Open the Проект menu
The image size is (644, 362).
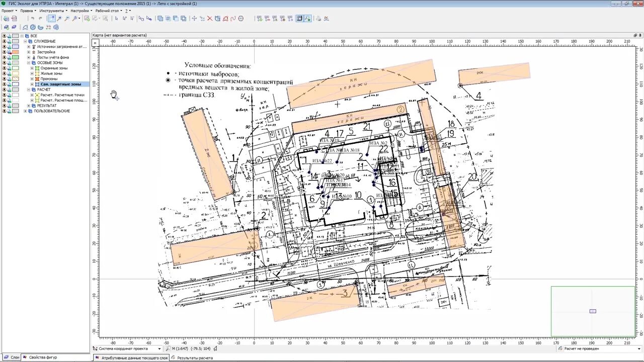coord(9,11)
